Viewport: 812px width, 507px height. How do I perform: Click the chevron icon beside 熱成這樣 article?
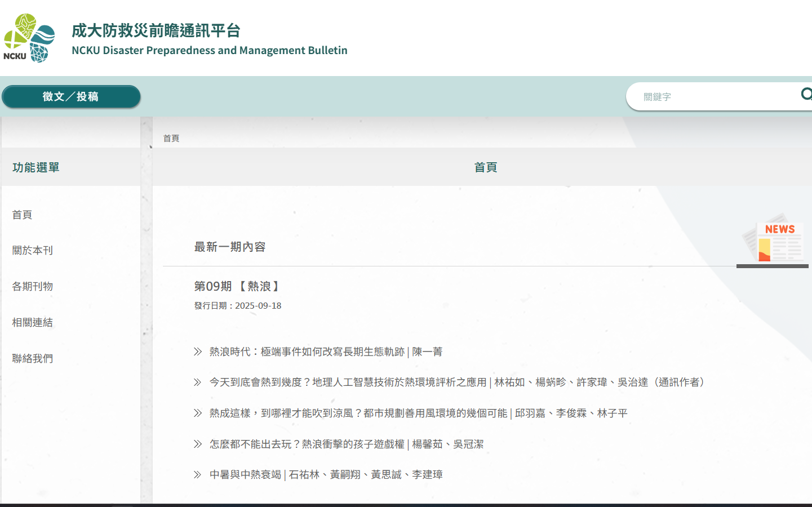point(197,413)
